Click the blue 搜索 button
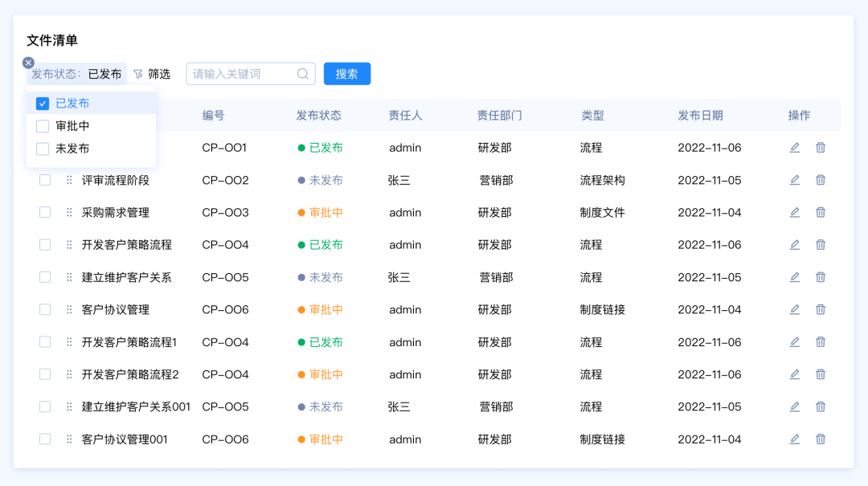 click(x=346, y=74)
